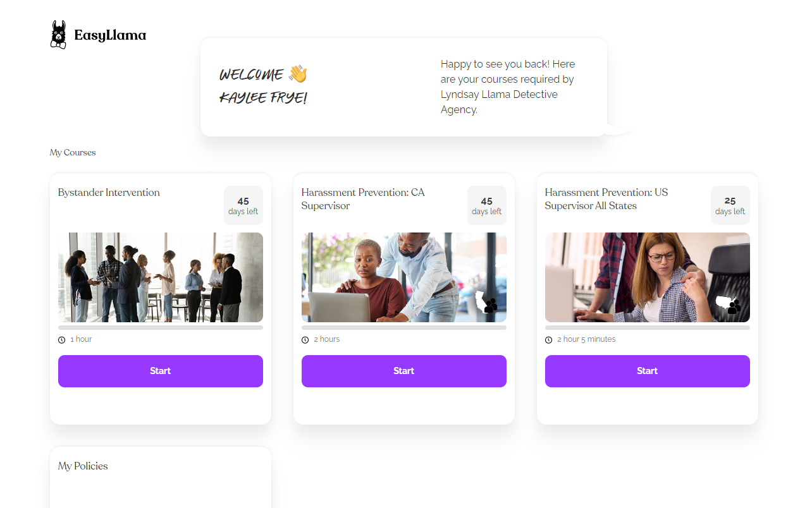Click clock icon beside 2 hours

pos(305,340)
